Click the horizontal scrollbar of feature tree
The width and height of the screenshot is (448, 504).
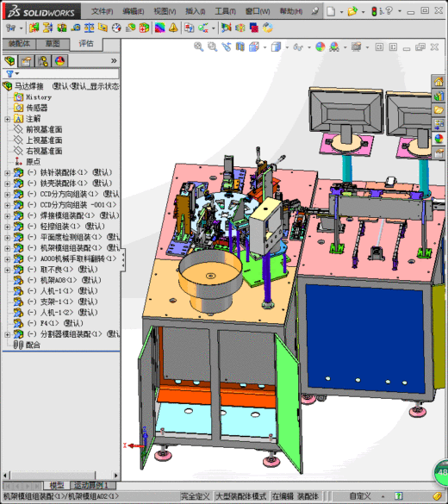point(53,475)
